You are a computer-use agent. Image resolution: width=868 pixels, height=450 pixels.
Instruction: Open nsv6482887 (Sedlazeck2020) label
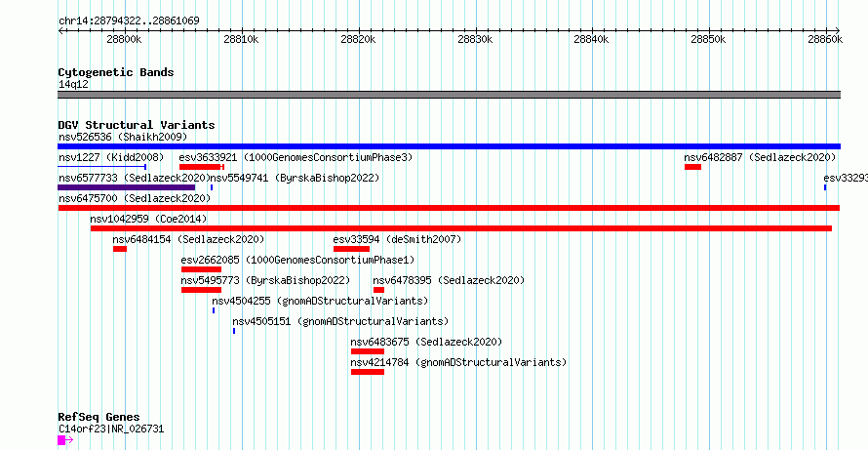pyautogui.click(x=760, y=157)
